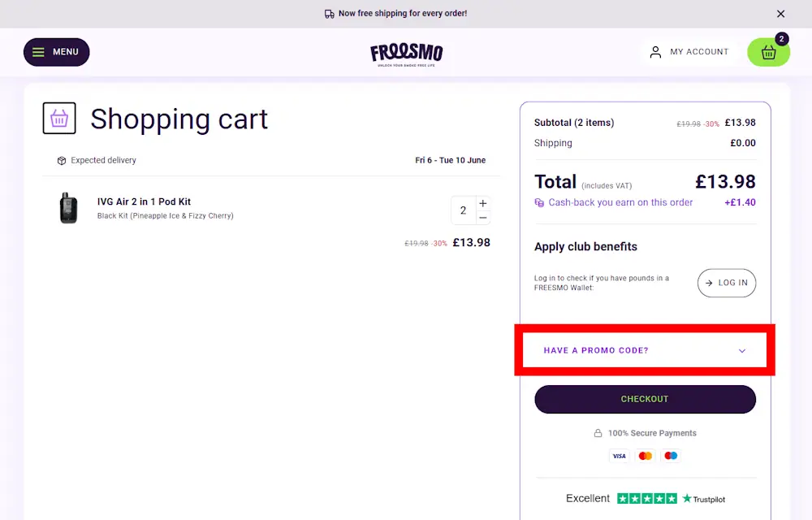Image resolution: width=812 pixels, height=520 pixels.
Task: Click the shopping cart header basket icon
Action: [x=58, y=118]
